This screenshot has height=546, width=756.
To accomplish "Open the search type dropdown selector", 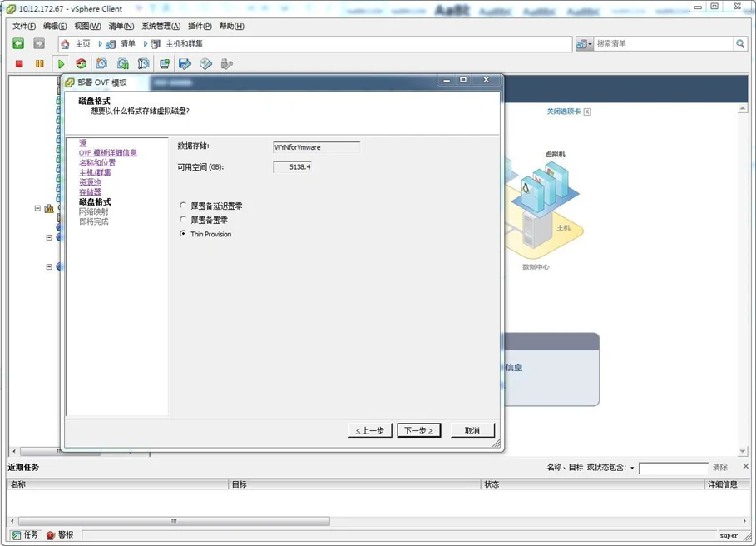I will click(585, 44).
